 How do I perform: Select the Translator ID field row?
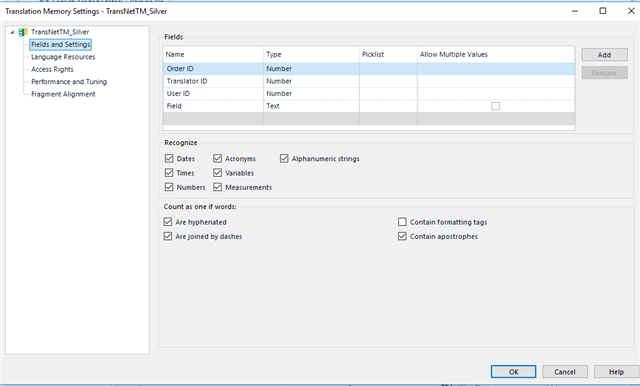tap(369, 81)
